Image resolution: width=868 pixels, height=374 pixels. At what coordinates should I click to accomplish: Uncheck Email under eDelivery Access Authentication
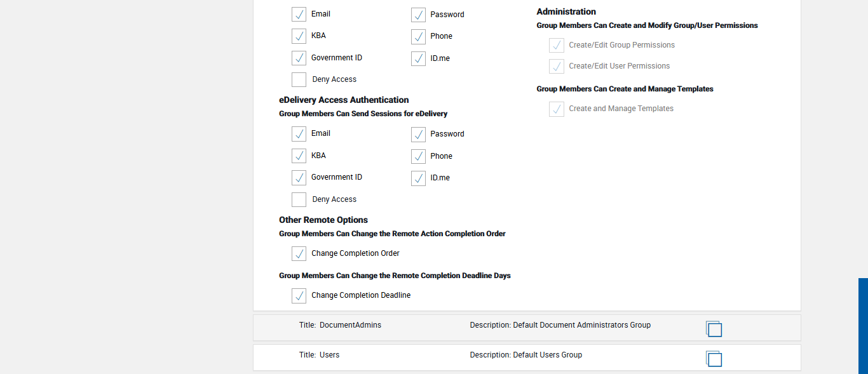click(299, 134)
